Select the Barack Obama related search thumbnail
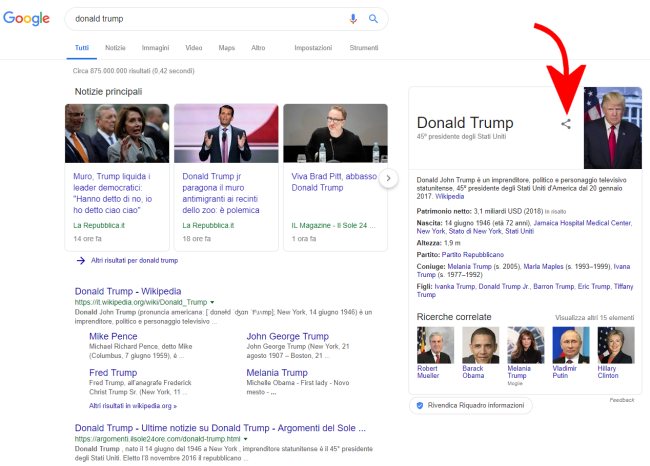The width and height of the screenshot is (650, 466). pos(471,346)
